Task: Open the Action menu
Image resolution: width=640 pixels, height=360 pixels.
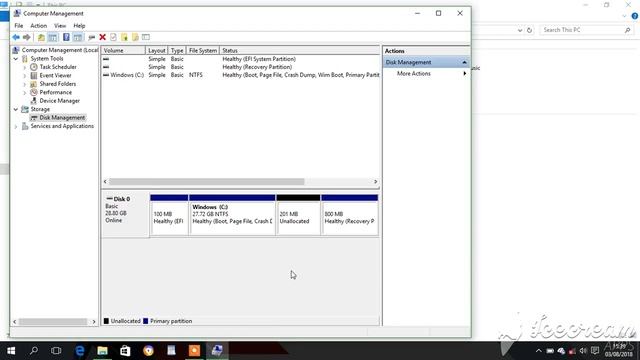Action: coord(39,26)
